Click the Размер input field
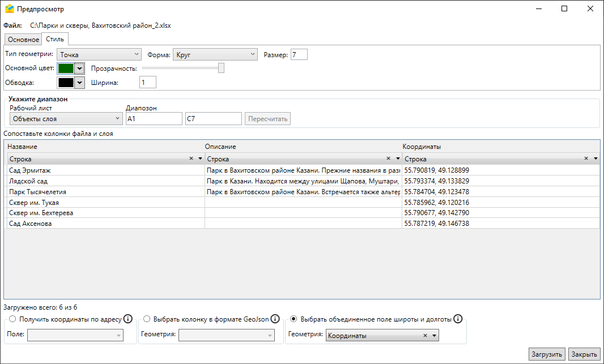604x364 pixels. pyautogui.click(x=299, y=54)
